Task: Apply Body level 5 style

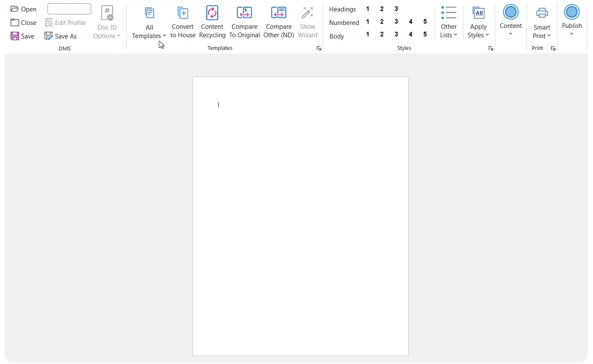Action: [x=425, y=34]
